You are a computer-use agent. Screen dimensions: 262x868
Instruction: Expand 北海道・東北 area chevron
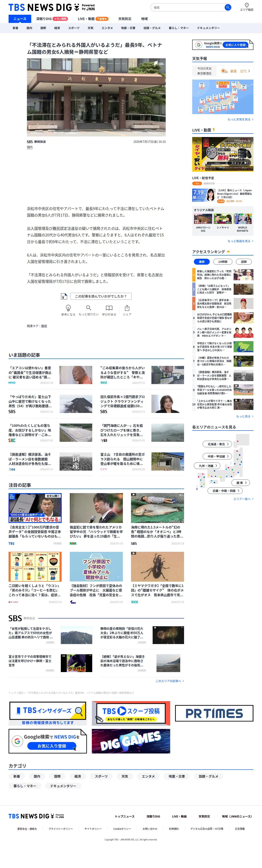[x=228, y=444]
